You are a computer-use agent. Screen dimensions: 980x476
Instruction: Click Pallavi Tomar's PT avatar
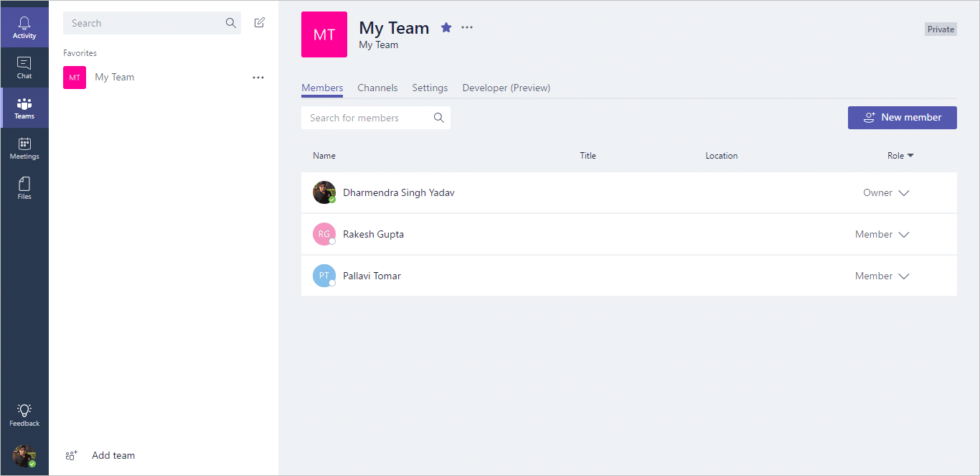coord(324,276)
